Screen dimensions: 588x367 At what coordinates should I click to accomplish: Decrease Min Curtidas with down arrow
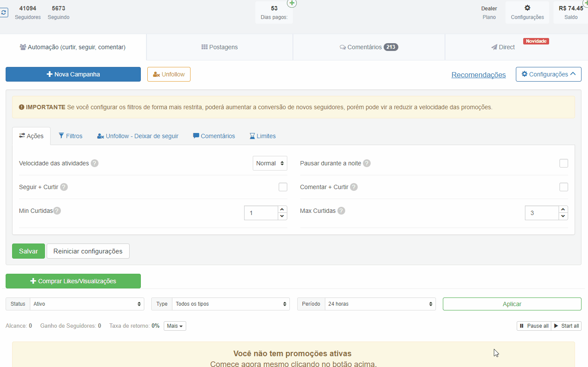tap(282, 216)
